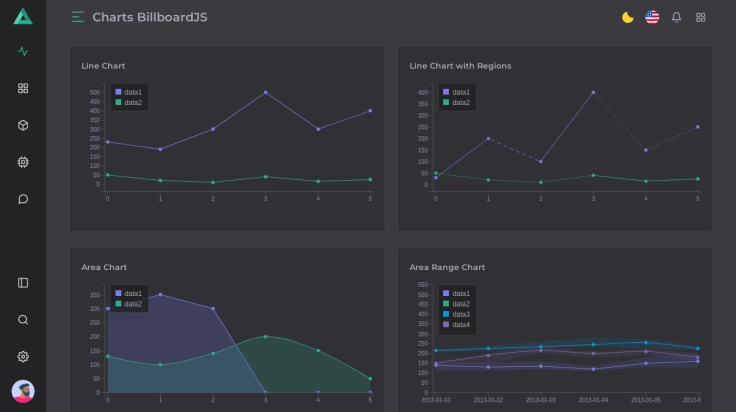
Task: Open the US flag language dropdown
Action: pos(652,17)
